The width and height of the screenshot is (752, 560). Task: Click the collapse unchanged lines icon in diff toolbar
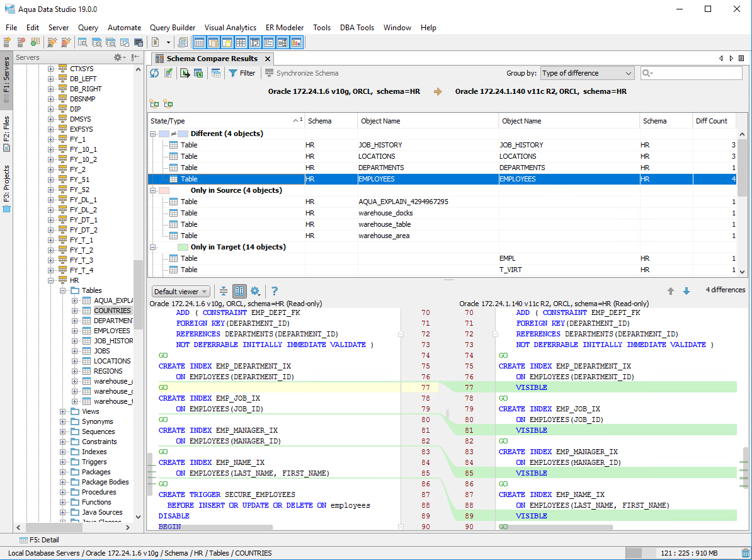pos(224,291)
